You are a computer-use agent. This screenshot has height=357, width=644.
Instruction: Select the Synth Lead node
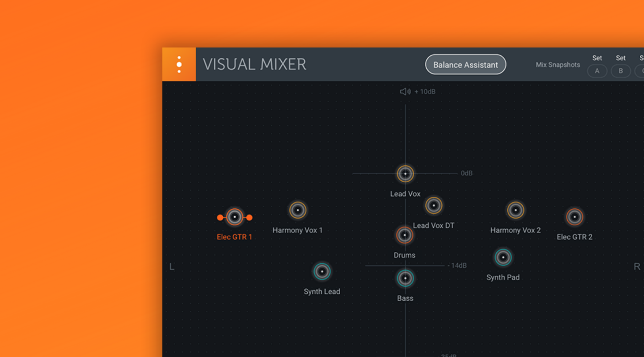322,271
